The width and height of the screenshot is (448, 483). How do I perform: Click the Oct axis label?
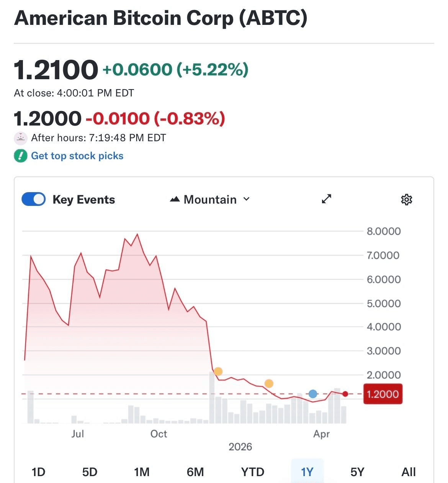pos(159,434)
